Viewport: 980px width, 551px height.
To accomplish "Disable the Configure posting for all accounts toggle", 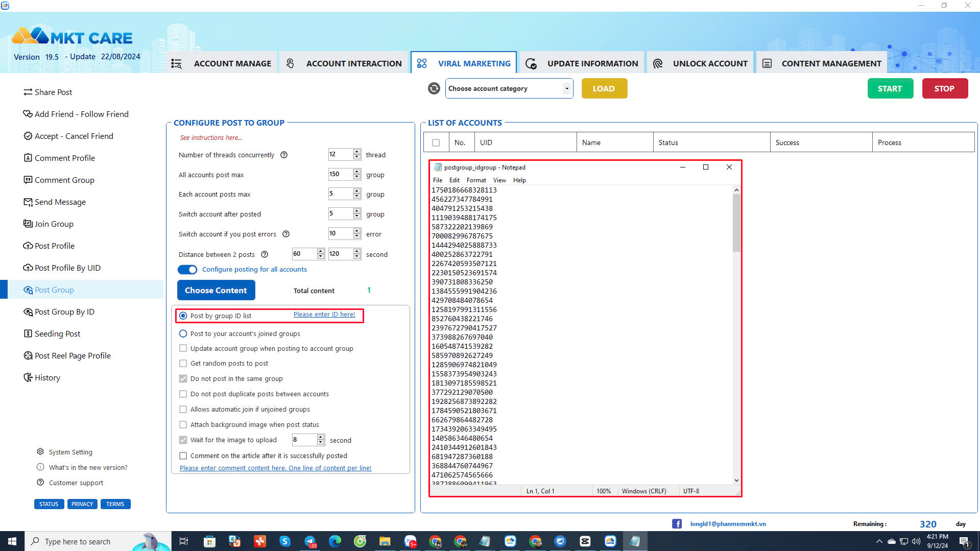I will click(x=187, y=270).
